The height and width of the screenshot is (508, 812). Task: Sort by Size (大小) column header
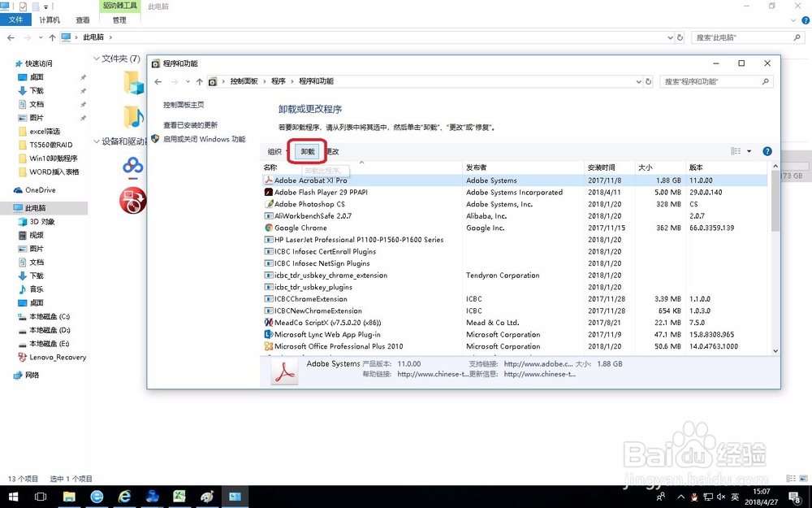click(660, 167)
